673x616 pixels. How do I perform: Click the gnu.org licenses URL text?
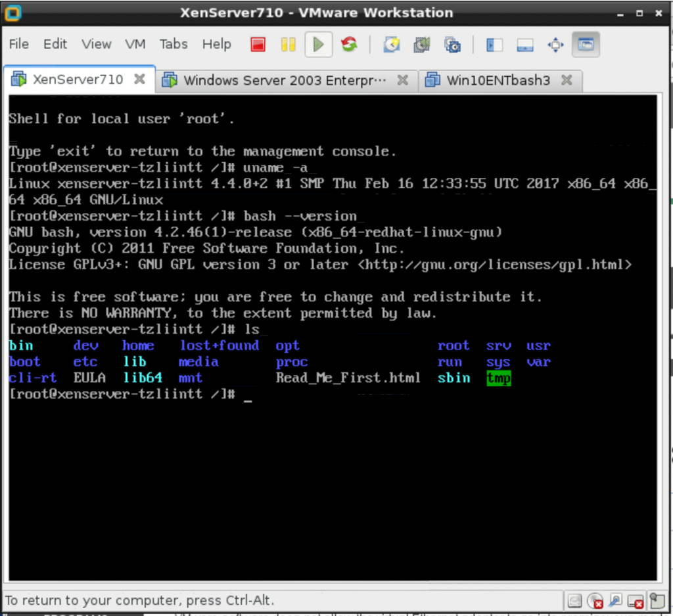click(494, 265)
